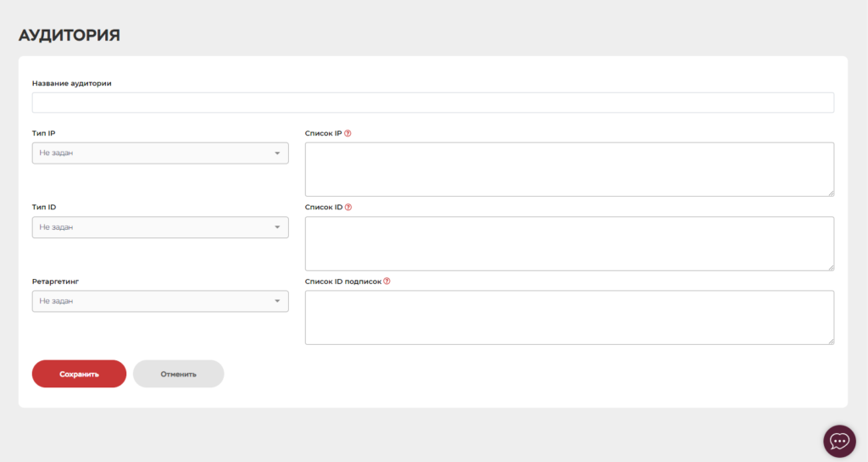Click the question mark icon beside Список ID

pyautogui.click(x=348, y=208)
